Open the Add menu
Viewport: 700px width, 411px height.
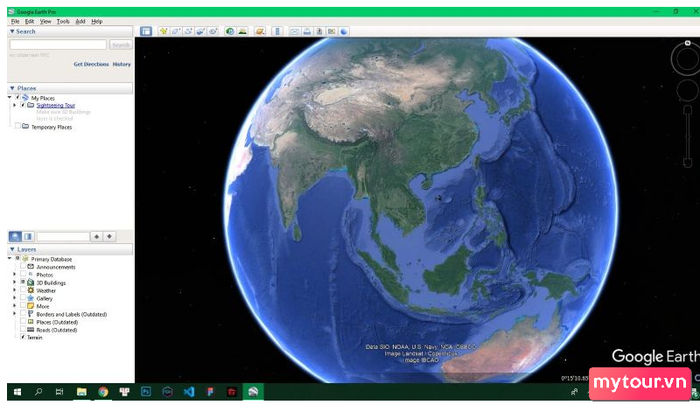pos(80,21)
